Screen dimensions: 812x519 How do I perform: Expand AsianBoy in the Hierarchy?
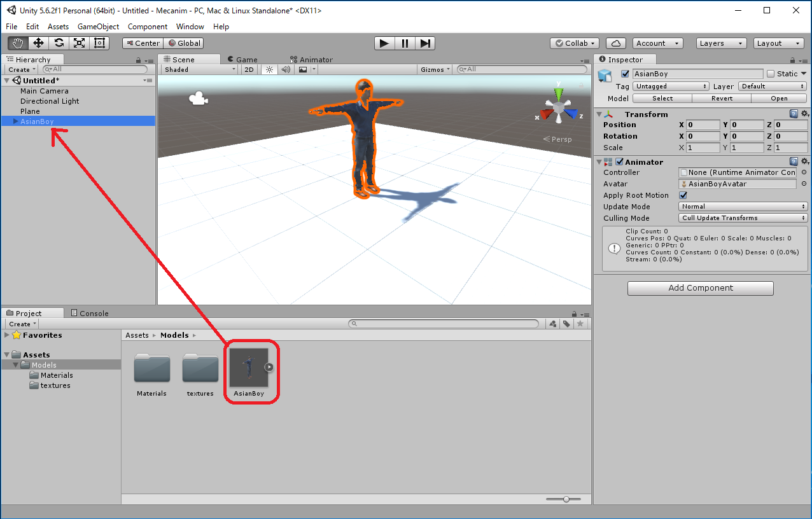(x=16, y=121)
